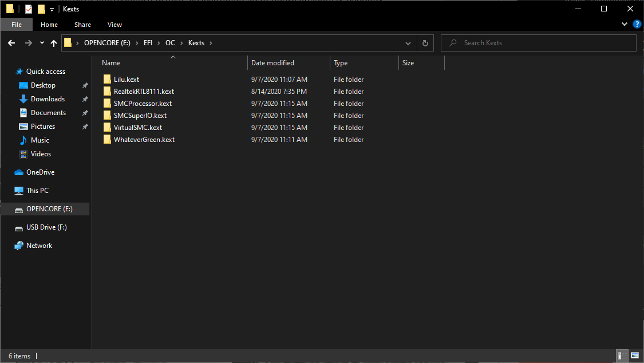Screen dimensions: 644x363
Task: Go back with the Back arrow
Action: tap(11, 43)
